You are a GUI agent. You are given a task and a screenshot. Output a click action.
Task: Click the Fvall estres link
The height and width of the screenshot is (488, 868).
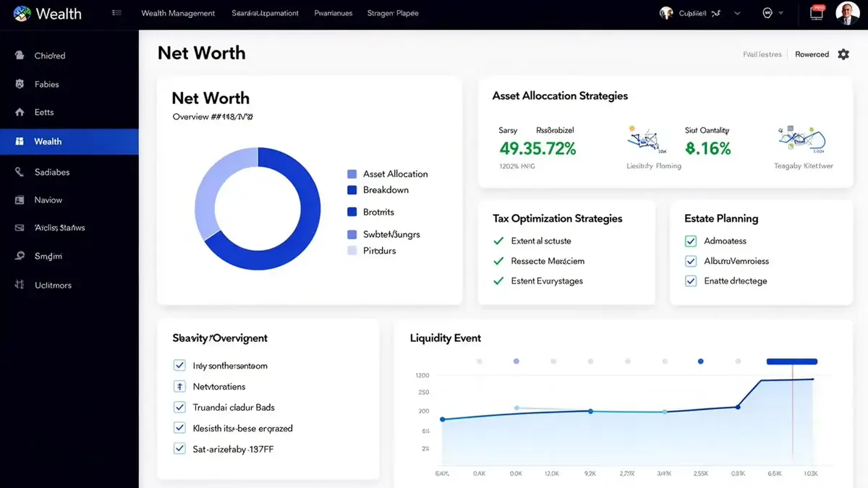tap(762, 54)
